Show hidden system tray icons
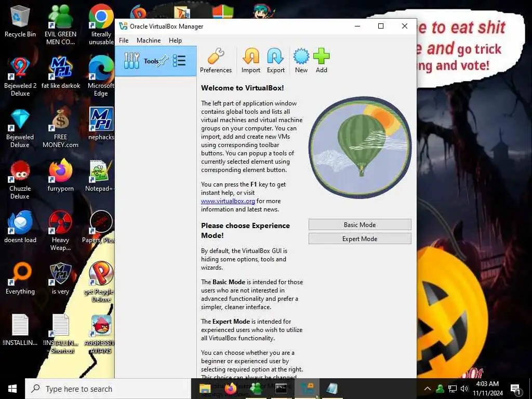 click(428, 389)
